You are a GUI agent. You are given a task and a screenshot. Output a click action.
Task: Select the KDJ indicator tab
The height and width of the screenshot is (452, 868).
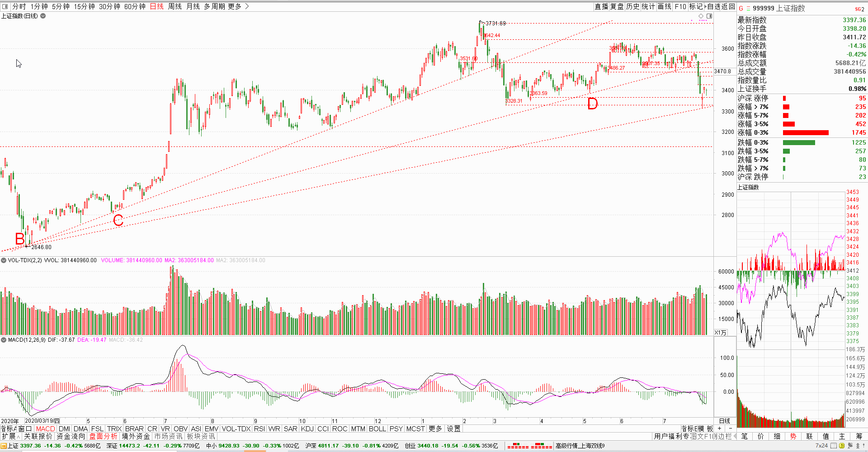[307, 428]
